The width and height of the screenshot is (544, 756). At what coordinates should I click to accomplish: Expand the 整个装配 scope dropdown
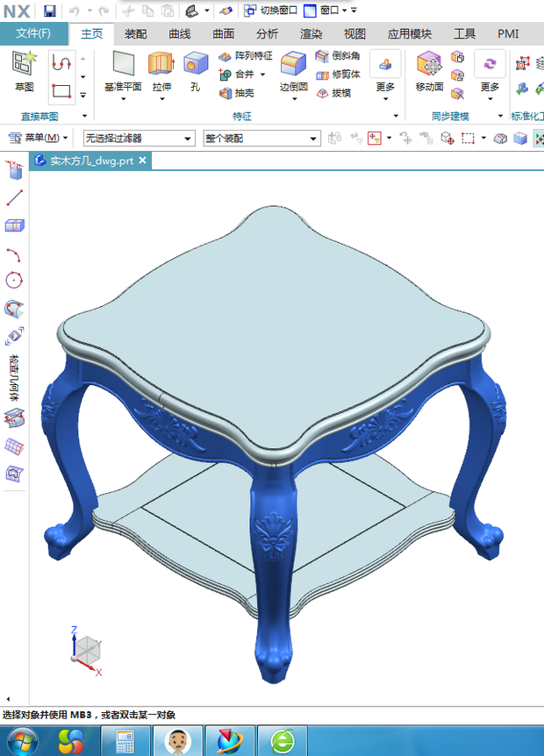point(261,138)
